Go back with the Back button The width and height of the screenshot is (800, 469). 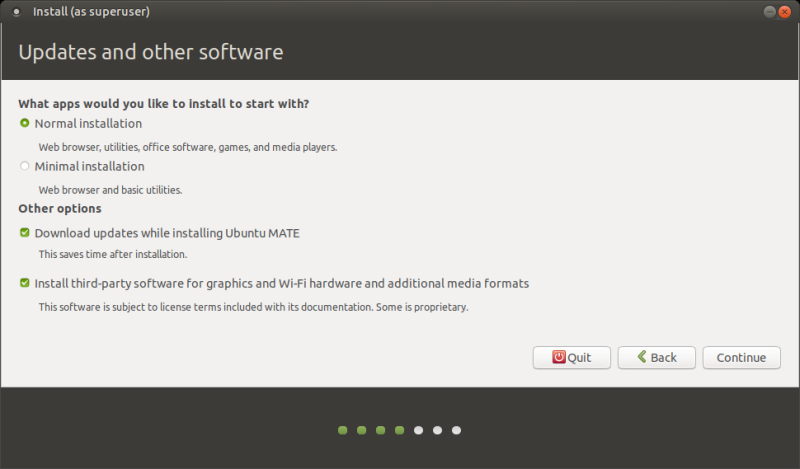(x=656, y=357)
